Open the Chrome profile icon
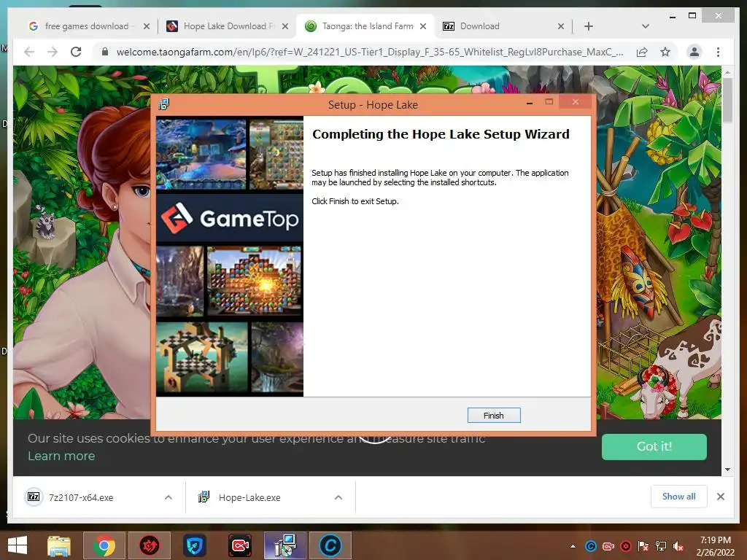 (x=694, y=52)
